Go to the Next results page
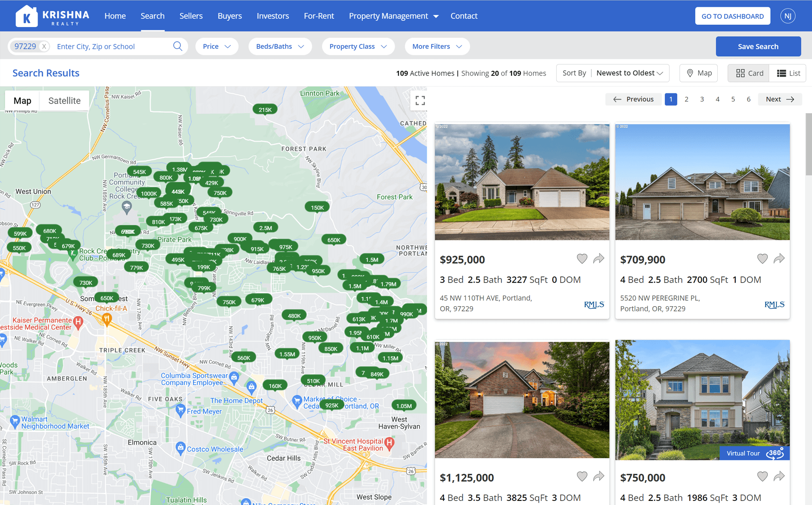Image resolution: width=812 pixels, height=505 pixels. click(780, 99)
